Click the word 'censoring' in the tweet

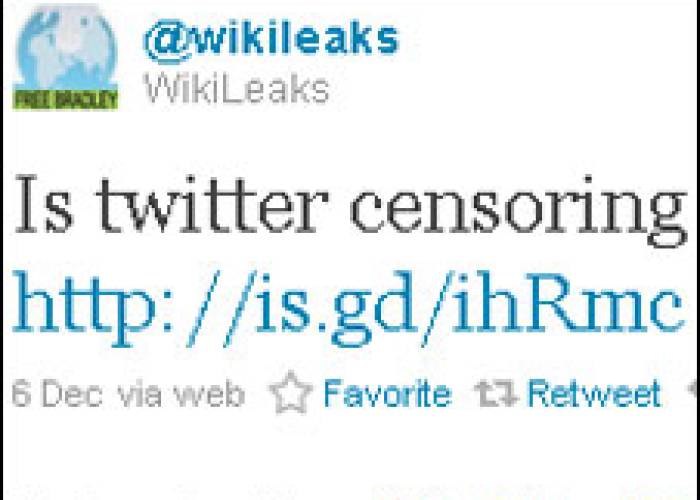(517, 210)
